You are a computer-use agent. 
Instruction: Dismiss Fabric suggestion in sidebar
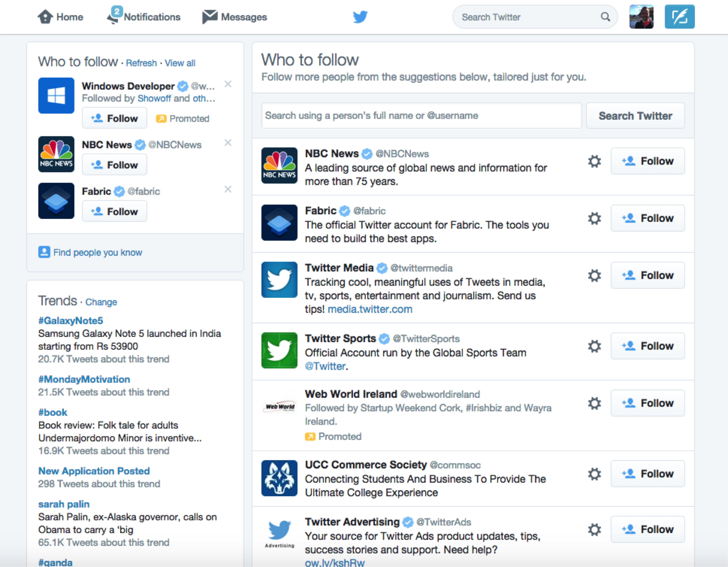tap(228, 190)
